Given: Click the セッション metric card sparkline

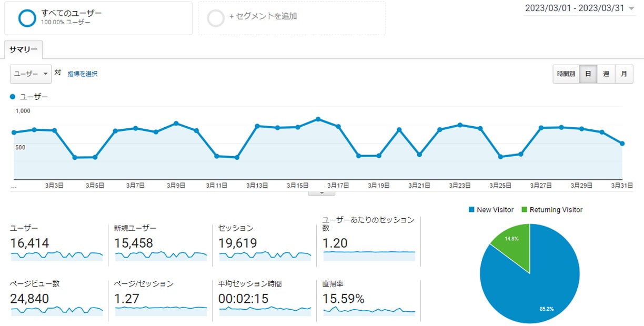Looking at the screenshot, I should [x=264, y=257].
